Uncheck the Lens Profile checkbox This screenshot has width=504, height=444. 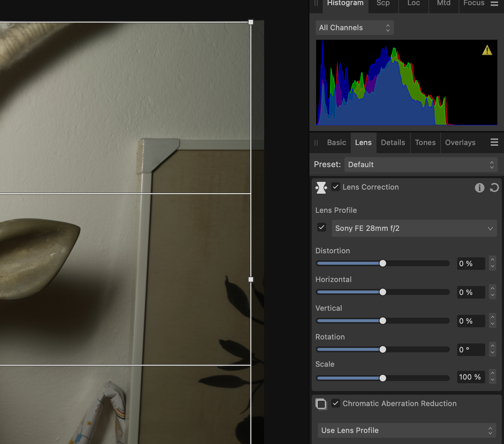322,228
